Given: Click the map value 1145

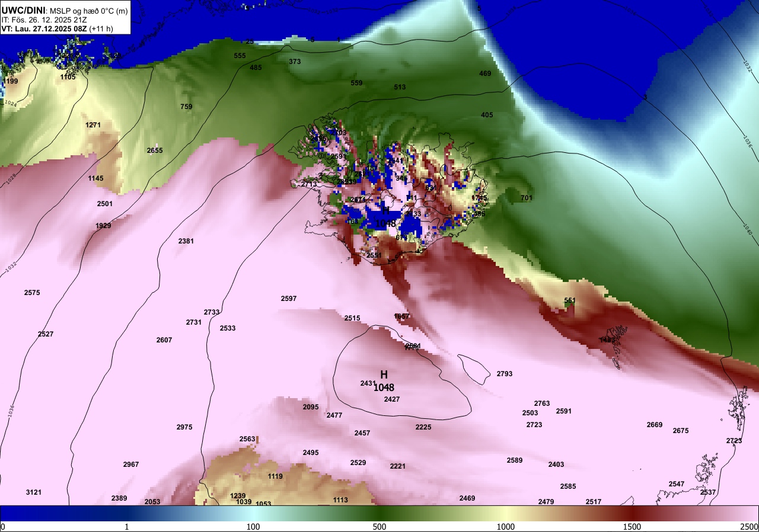Looking at the screenshot, I should (x=95, y=178).
